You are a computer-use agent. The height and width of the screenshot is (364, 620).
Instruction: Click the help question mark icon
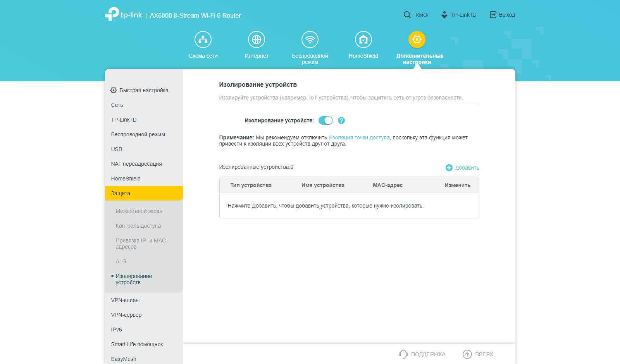[341, 120]
